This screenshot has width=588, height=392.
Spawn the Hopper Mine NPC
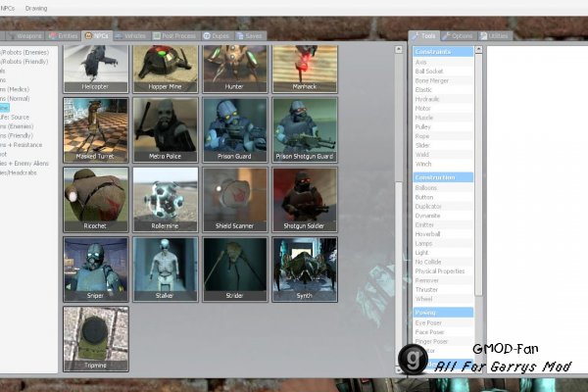(166, 69)
